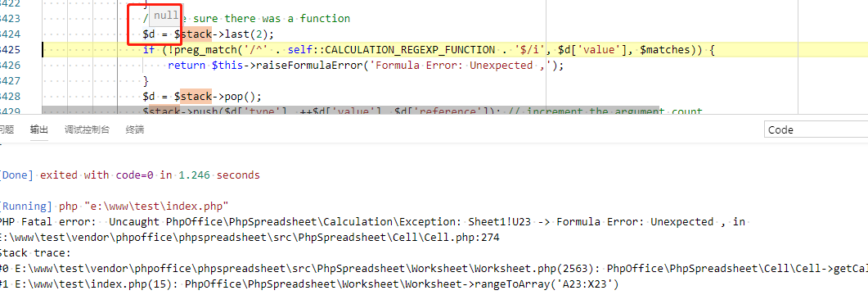This screenshot has height=295, width=868.
Task: Open index.php(15) stack trace path
Action: tap(92, 284)
